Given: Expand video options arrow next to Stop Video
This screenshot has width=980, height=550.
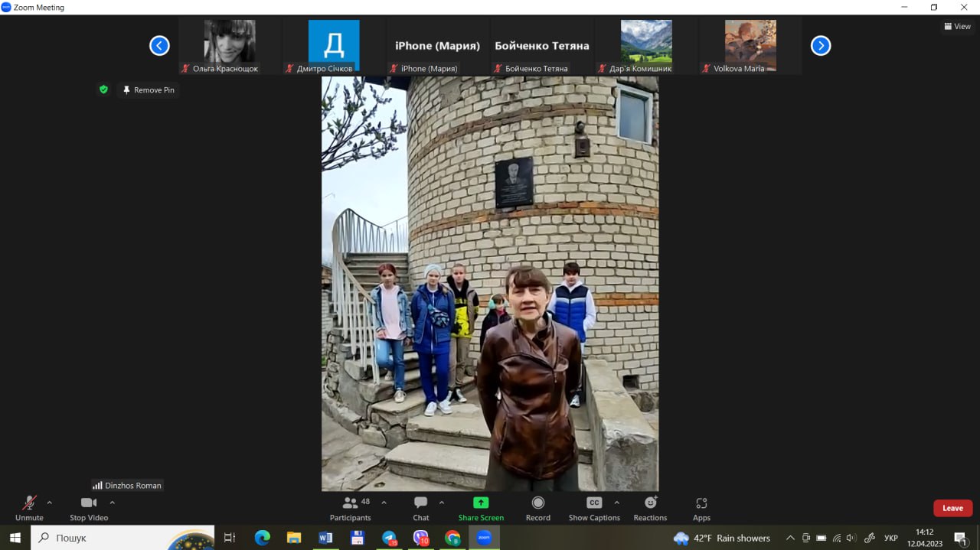Looking at the screenshot, I should (x=113, y=503).
